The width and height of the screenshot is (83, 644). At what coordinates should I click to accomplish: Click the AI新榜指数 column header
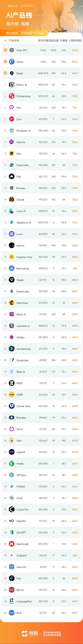[75, 41]
